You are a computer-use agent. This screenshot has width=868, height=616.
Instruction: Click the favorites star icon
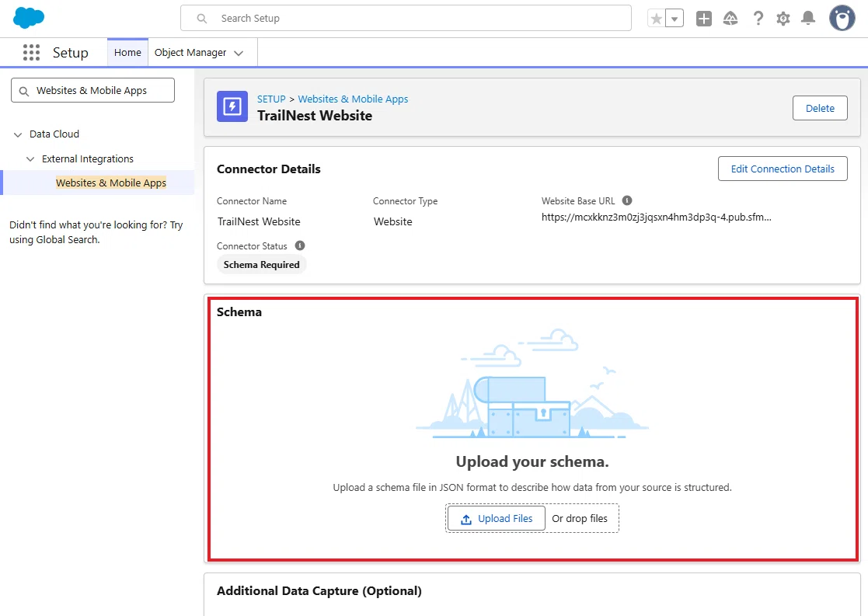coord(657,19)
